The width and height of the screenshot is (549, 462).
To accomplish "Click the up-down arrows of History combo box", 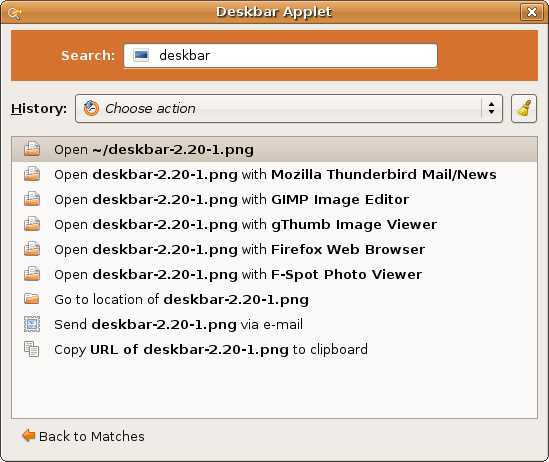I will (491, 108).
